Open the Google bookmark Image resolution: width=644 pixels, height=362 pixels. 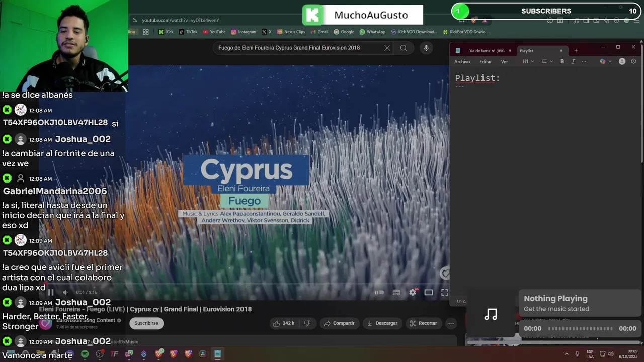(x=344, y=32)
